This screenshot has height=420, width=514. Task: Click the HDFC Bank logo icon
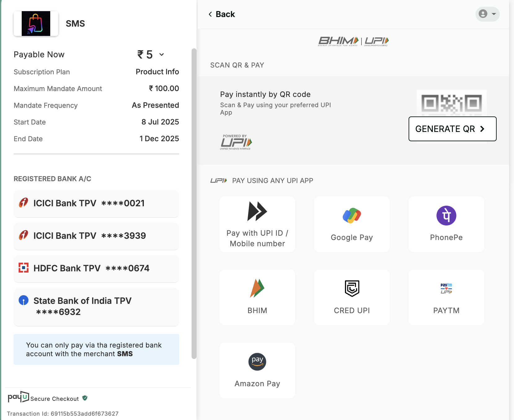click(24, 268)
